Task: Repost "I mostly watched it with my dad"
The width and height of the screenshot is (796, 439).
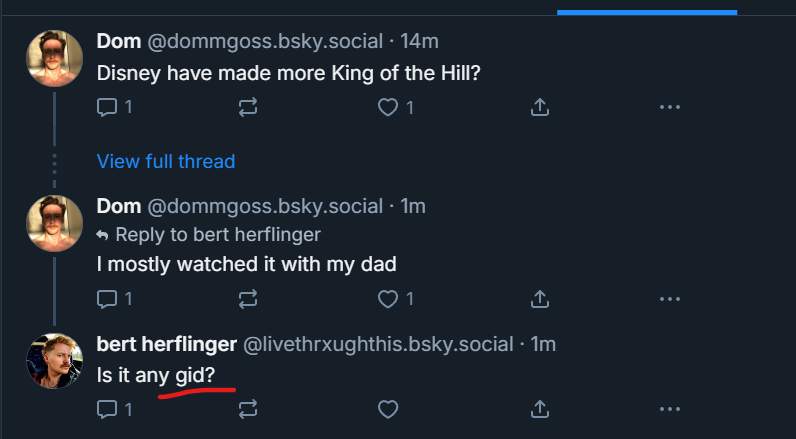Action: pyautogui.click(x=249, y=298)
